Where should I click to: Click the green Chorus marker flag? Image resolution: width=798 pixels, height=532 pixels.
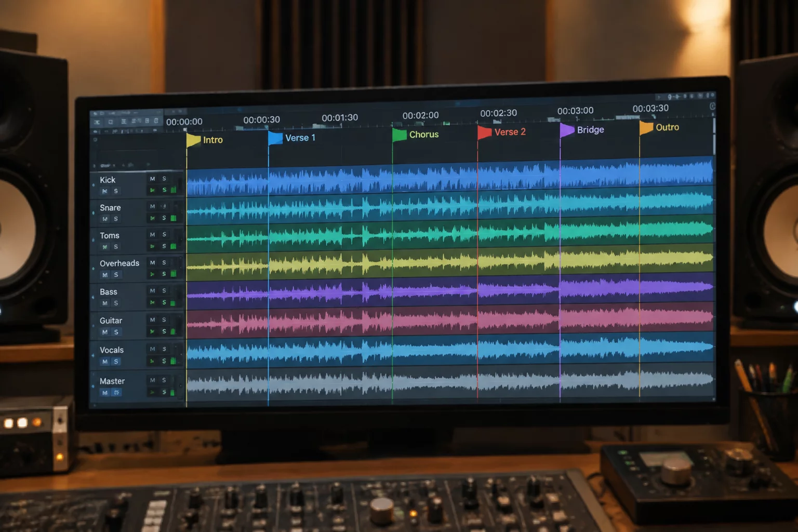click(399, 135)
